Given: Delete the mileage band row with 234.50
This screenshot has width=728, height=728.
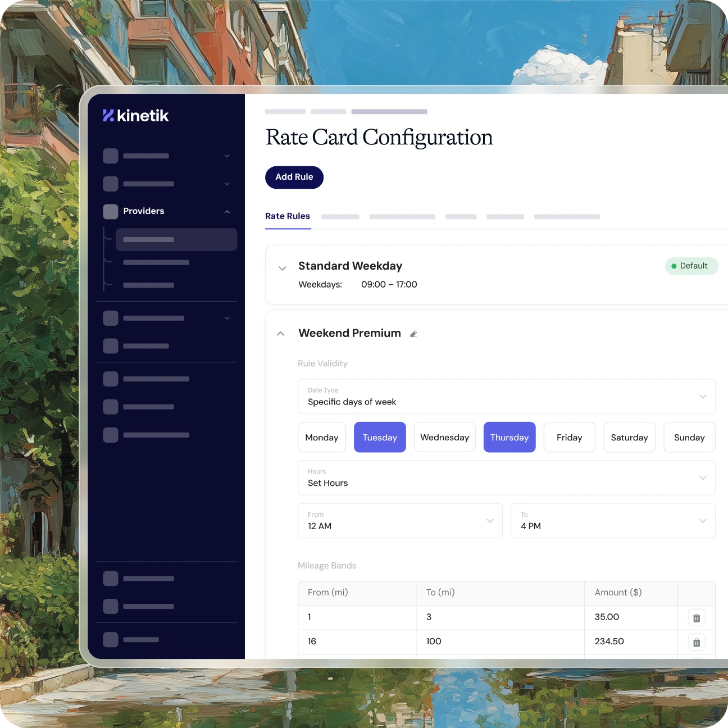Looking at the screenshot, I should point(697,642).
